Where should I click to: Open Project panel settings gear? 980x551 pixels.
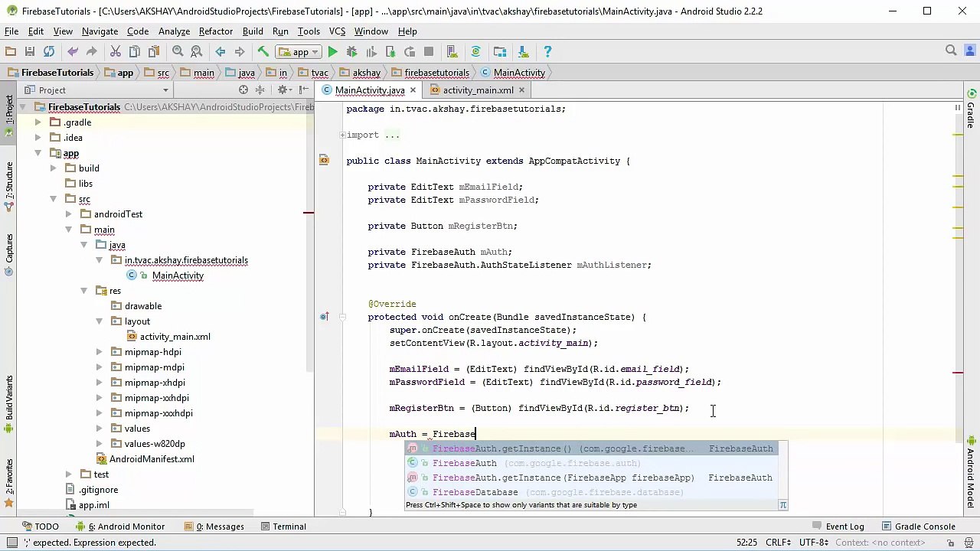click(284, 90)
